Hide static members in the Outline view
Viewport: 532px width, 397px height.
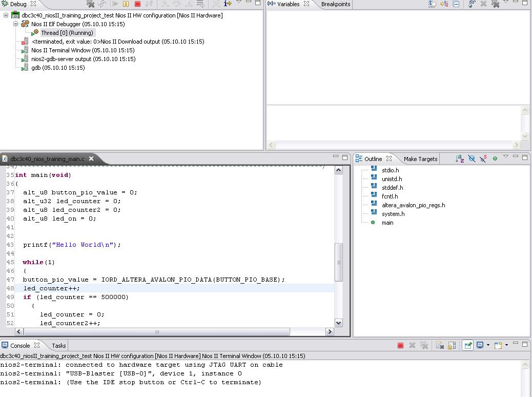[483, 159]
